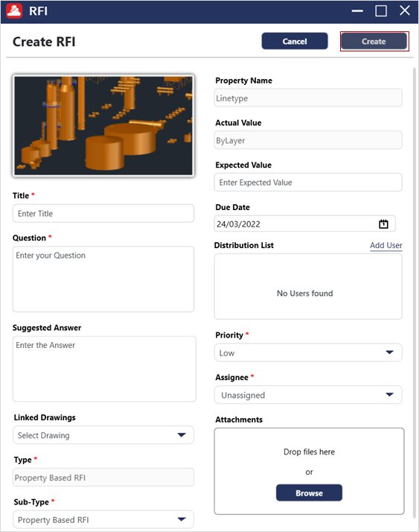This screenshot has height=532, width=419.
Task: Click the Drop files here attachment area
Action: point(309,471)
